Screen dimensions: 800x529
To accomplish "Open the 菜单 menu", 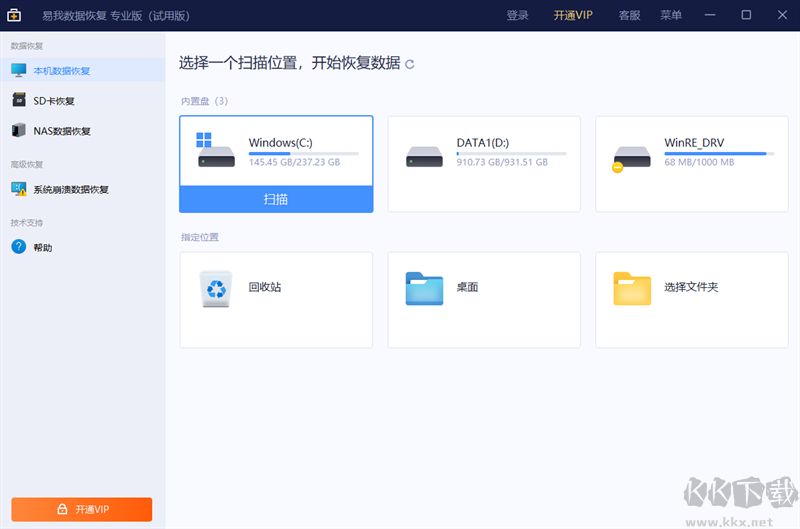I will point(671,15).
